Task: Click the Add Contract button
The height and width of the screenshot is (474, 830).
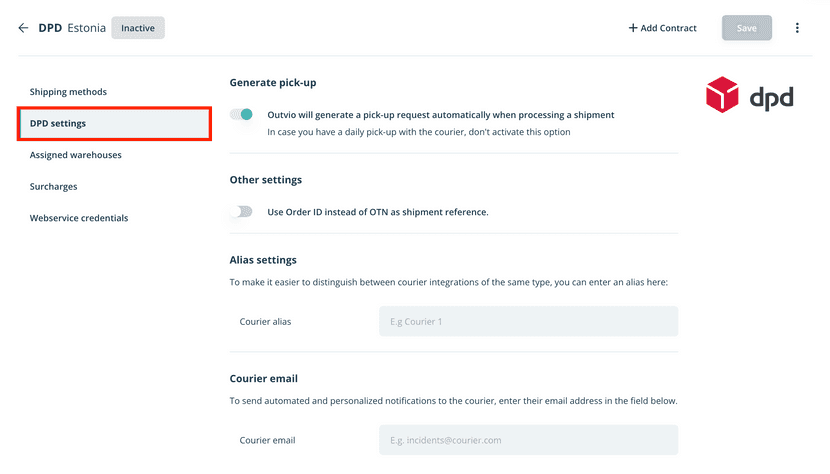Action: pyautogui.click(x=663, y=28)
